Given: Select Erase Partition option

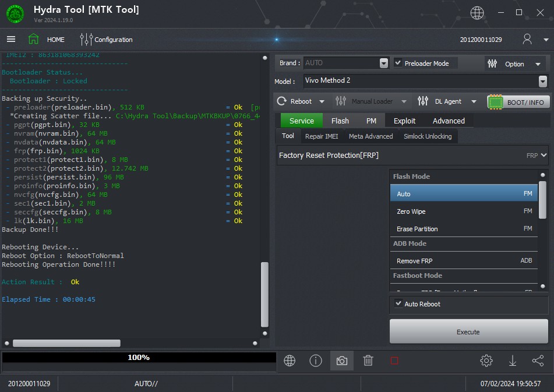Looking at the screenshot, I should [x=464, y=228].
